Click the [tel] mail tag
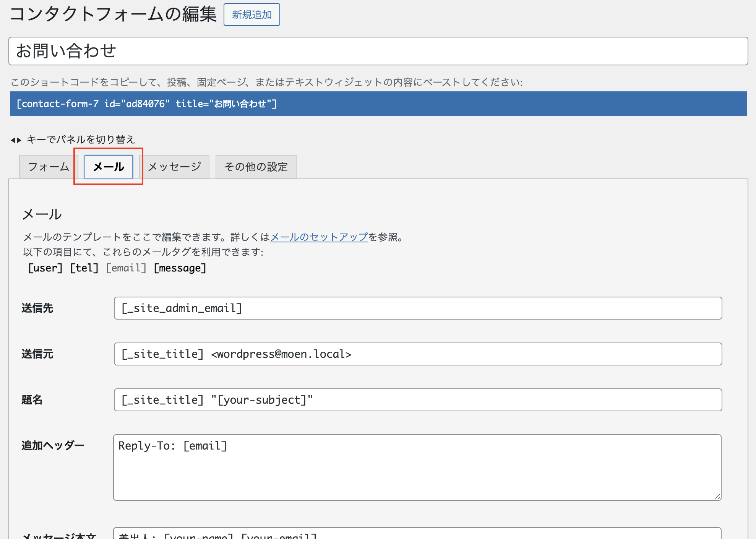The image size is (756, 539). click(84, 268)
